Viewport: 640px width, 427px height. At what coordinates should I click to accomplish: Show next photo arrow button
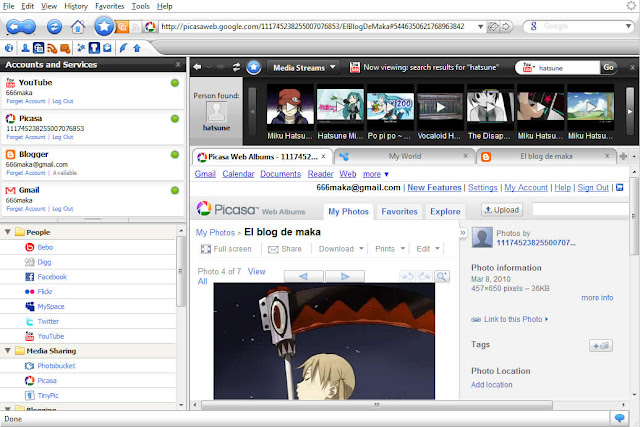coord(345,276)
